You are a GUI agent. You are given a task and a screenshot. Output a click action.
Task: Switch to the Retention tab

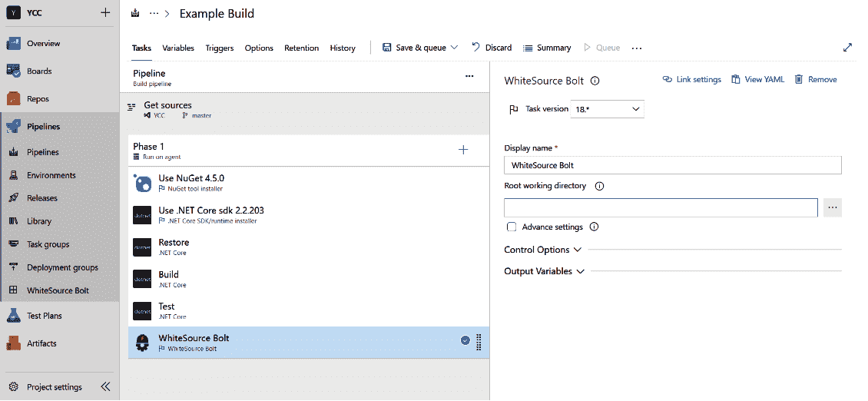tap(302, 48)
